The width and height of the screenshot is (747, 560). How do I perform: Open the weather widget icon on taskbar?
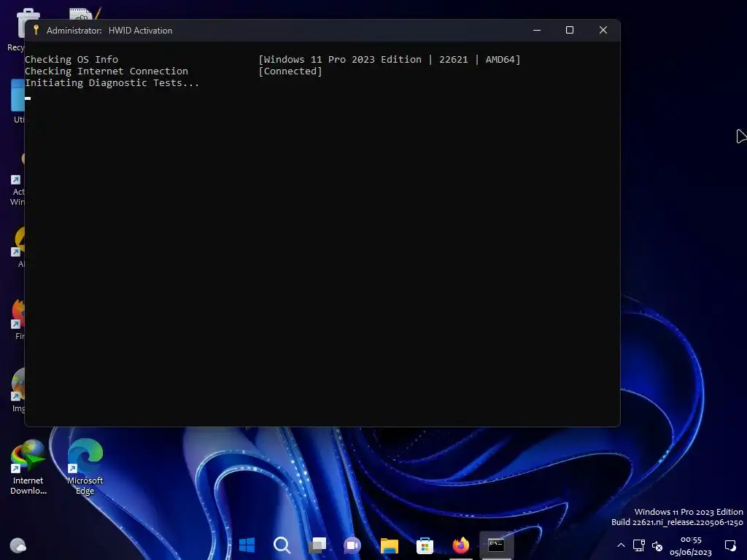click(18, 545)
